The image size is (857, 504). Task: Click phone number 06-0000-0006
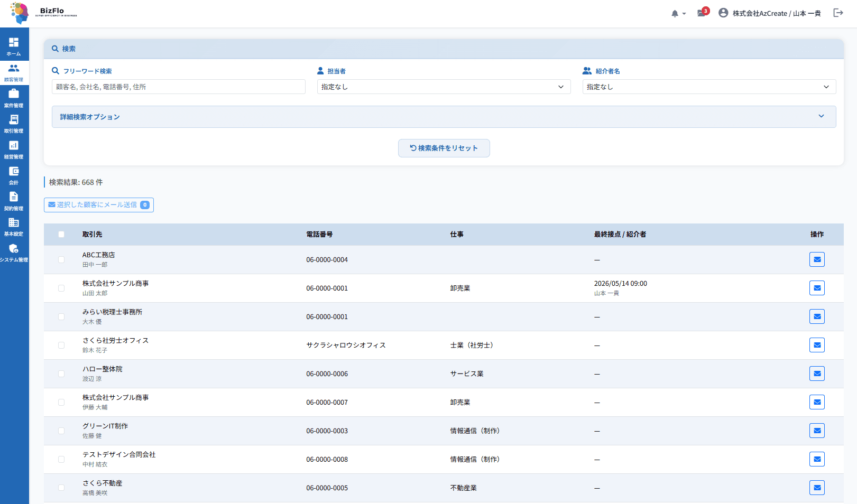(327, 374)
